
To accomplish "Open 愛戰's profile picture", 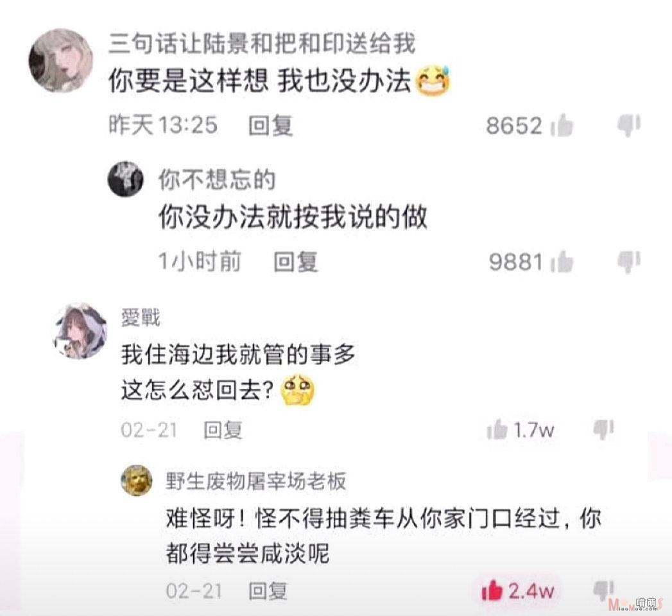I will (80, 330).
